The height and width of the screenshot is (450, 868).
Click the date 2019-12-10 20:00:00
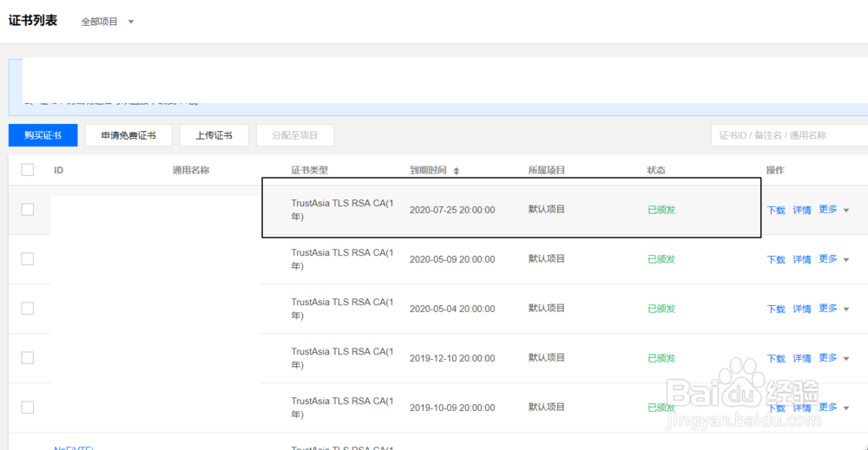[x=452, y=358]
